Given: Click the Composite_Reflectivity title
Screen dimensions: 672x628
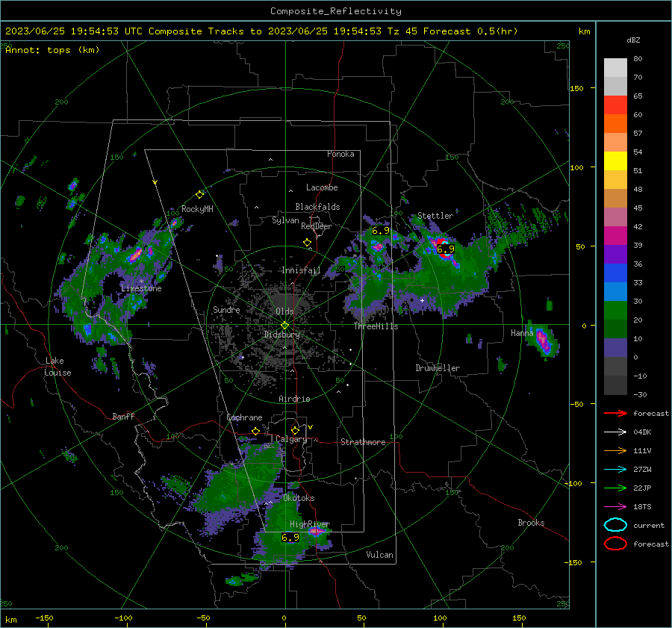Looking at the screenshot, I should (336, 11).
